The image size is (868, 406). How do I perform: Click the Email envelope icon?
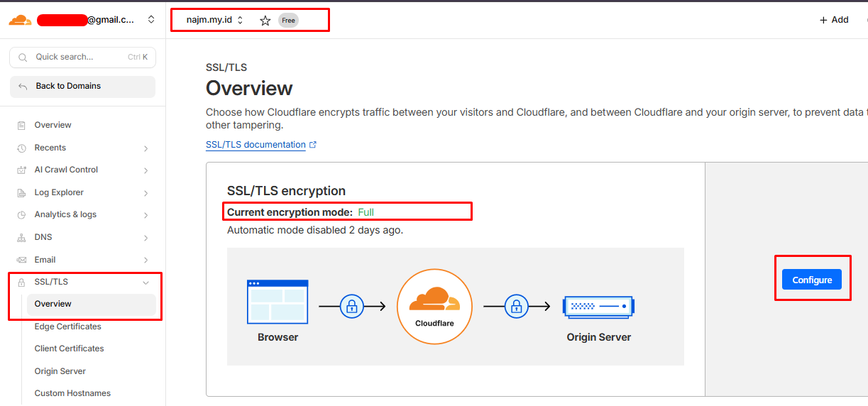click(x=21, y=260)
